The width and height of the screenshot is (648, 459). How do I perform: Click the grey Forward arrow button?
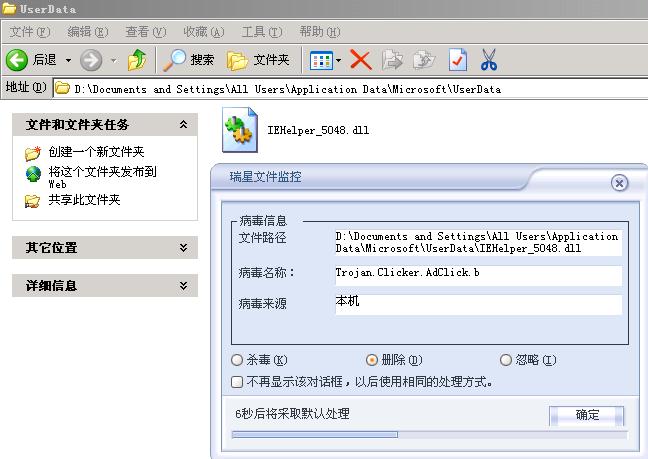pos(91,60)
